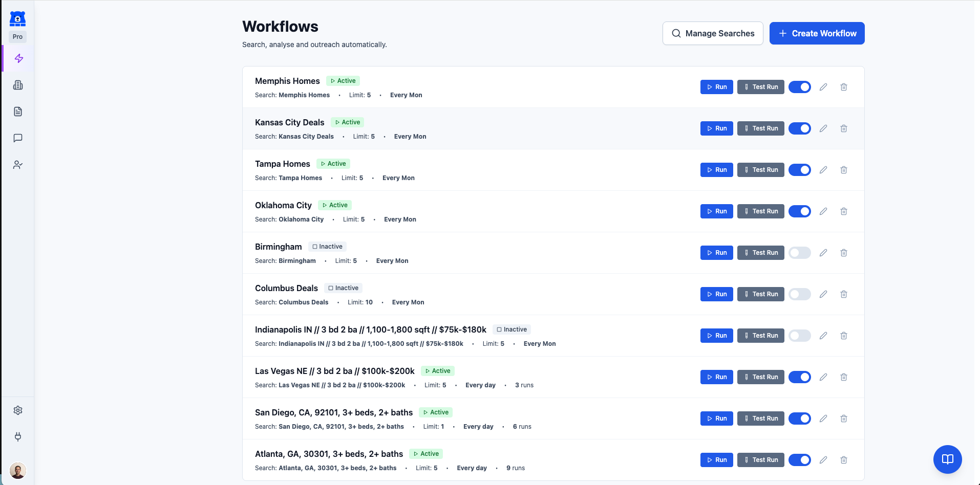
Task: Open the plug integrations icon
Action: (18, 437)
